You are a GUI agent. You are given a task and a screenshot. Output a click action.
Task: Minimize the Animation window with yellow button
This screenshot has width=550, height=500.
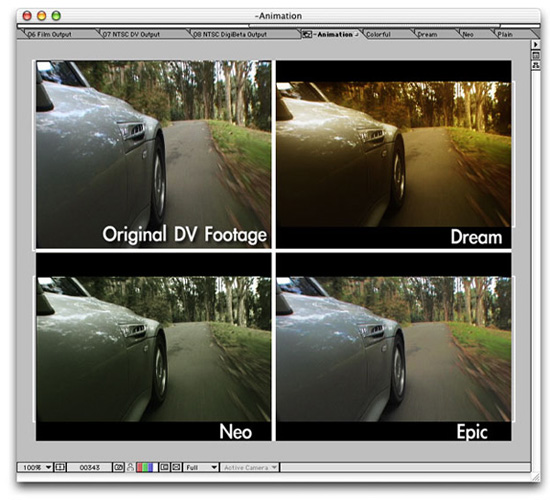[x=41, y=15]
